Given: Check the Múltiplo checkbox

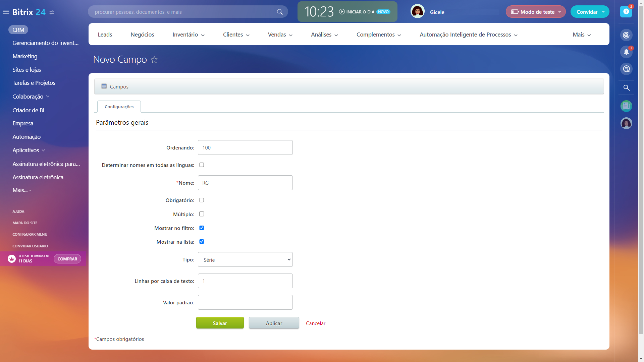Looking at the screenshot, I should 202,214.
